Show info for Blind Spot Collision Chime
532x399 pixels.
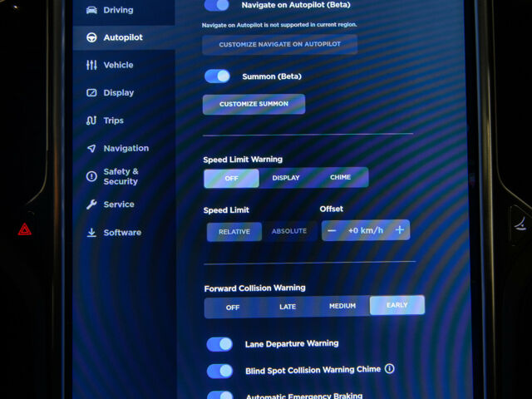coord(390,368)
